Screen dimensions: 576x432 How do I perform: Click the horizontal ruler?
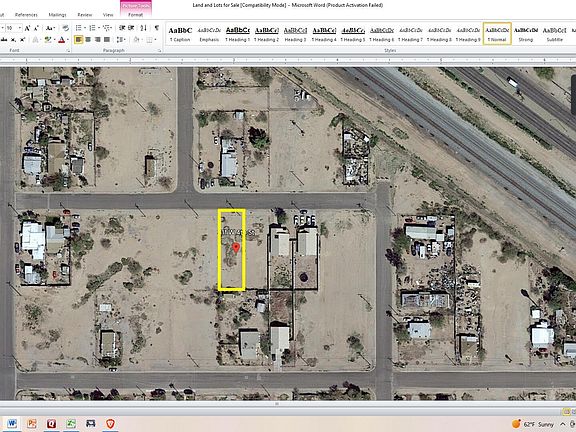(288, 60)
